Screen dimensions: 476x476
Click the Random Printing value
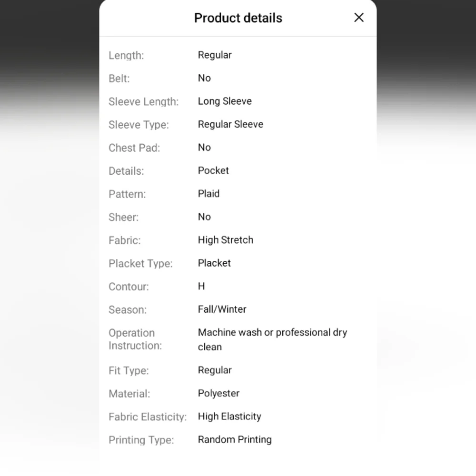(x=235, y=439)
